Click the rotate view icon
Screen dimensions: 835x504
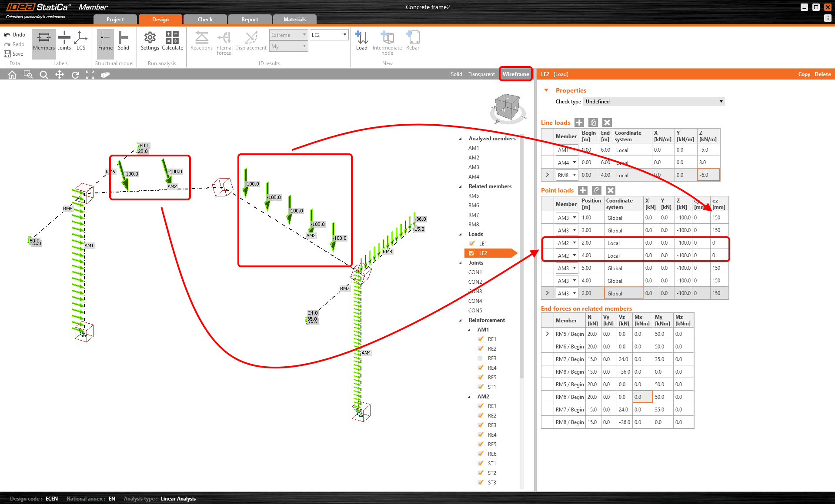(75, 75)
